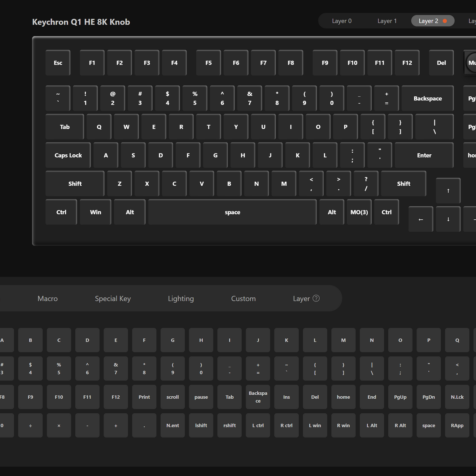Open the Special Key tab
This screenshot has width=476, height=476.
coord(113,299)
